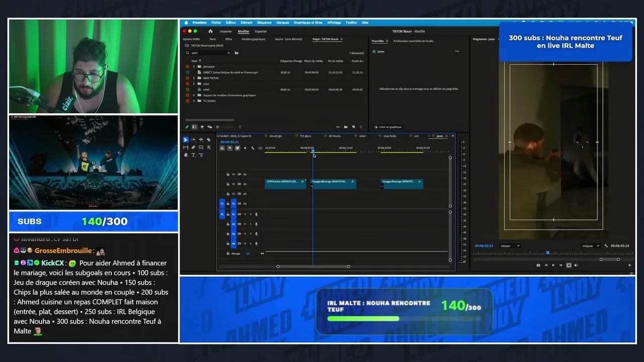The width and height of the screenshot is (644, 362).
Task: Solo audio track A2
Action: click(251, 224)
